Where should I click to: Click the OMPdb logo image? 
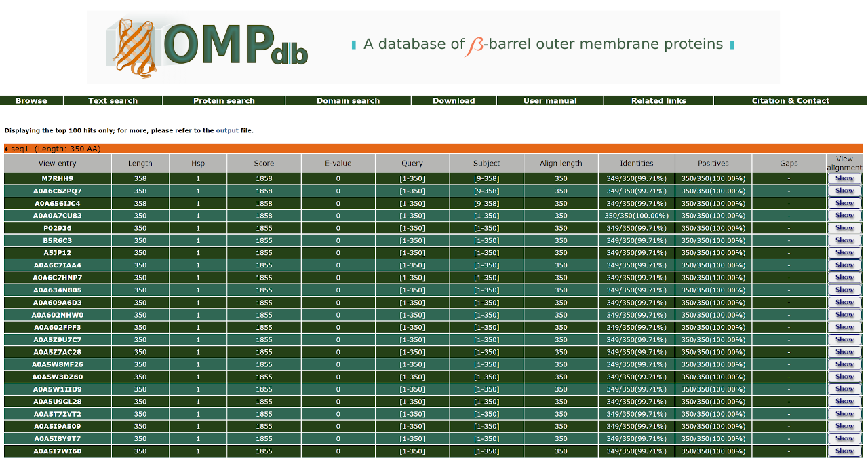point(207,47)
